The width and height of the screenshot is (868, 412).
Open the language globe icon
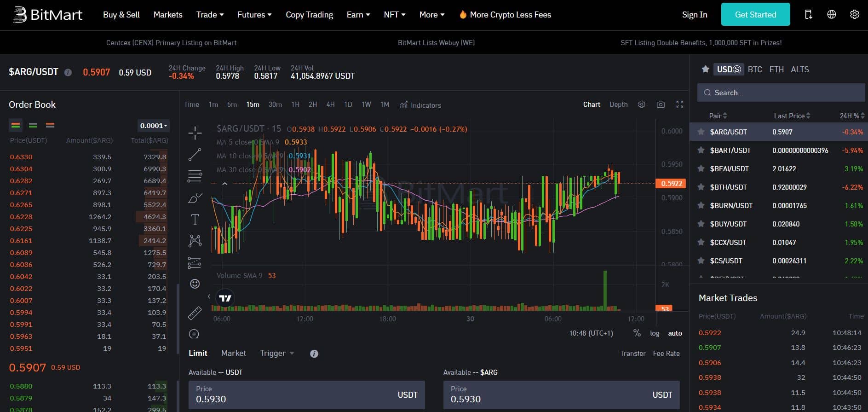(x=832, y=14)
